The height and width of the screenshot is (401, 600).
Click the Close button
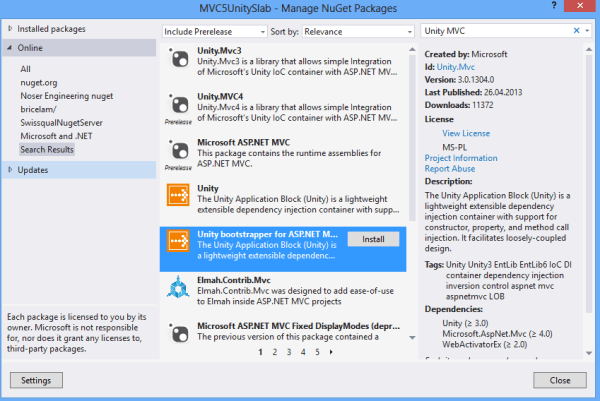560,380
